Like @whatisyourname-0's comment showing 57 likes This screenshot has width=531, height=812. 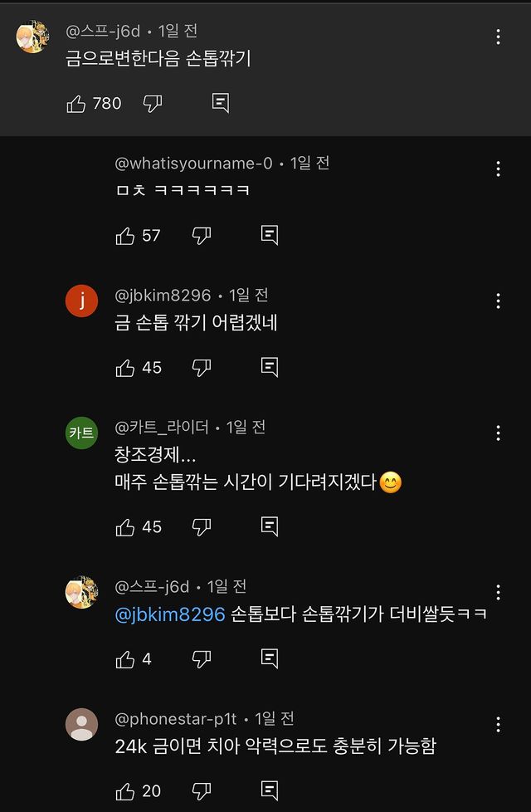[126, 235]
